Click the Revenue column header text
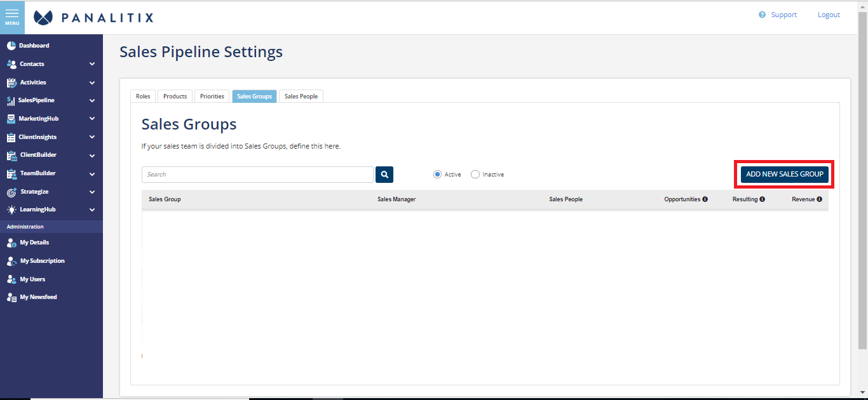The image size is (868, 400). 803,199
